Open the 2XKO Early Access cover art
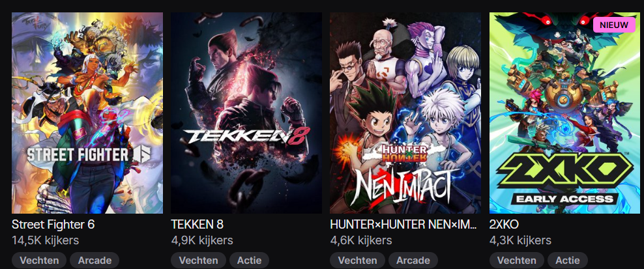644x269 pixels. (x=564, y=113)
